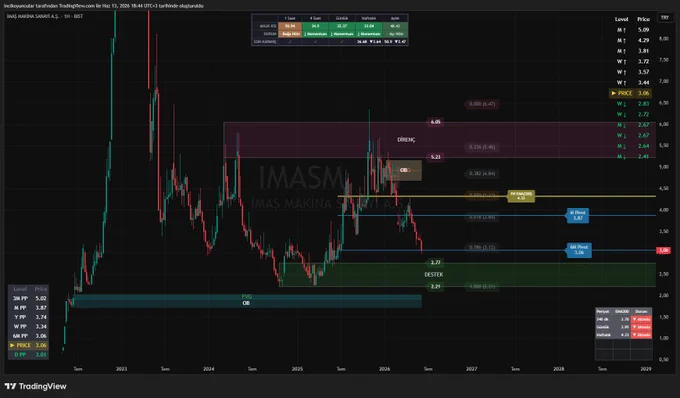The height and width of the screenshot is (398, 680).
Task: Click the brown OB order block box
Action: (404, 170)
